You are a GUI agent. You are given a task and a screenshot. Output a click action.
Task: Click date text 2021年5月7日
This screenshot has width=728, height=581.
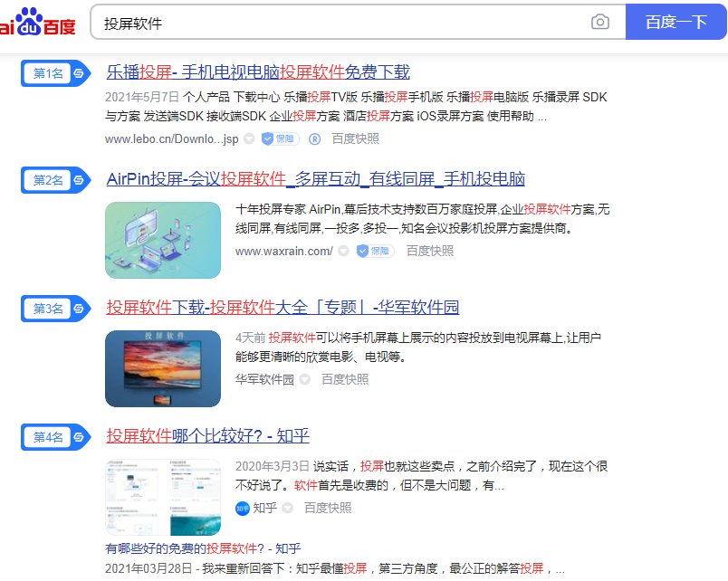tap(142, 97)
